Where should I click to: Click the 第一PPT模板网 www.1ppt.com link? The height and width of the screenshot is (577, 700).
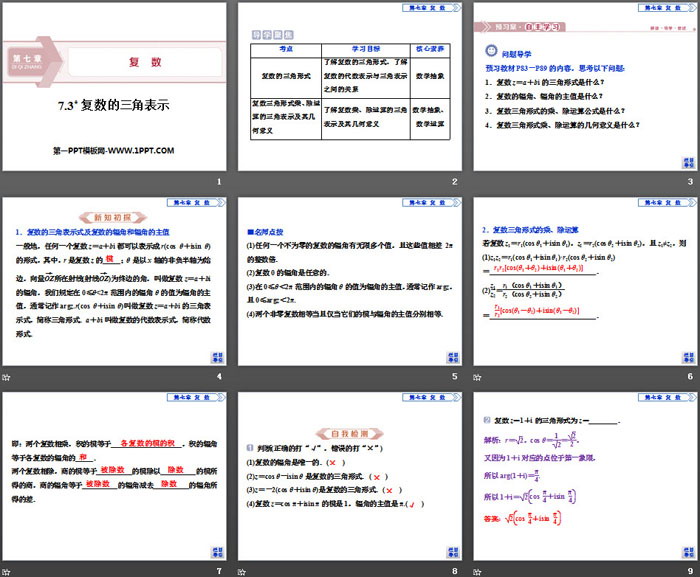pyautogui.click(x=113, y=150)
